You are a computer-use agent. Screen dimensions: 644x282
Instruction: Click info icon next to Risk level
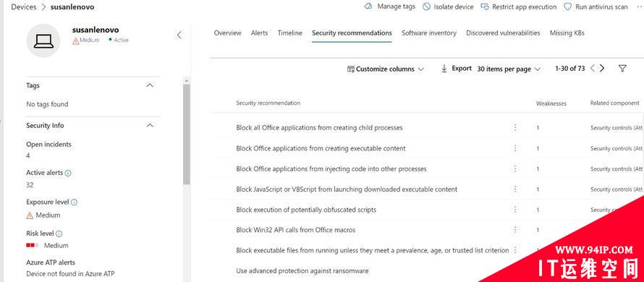click(59, 234)
